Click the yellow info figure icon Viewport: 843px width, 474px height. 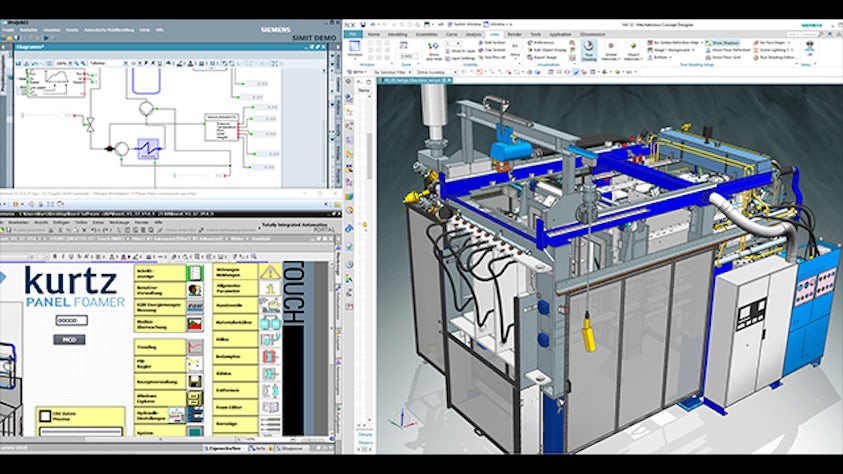pos(270,289)
